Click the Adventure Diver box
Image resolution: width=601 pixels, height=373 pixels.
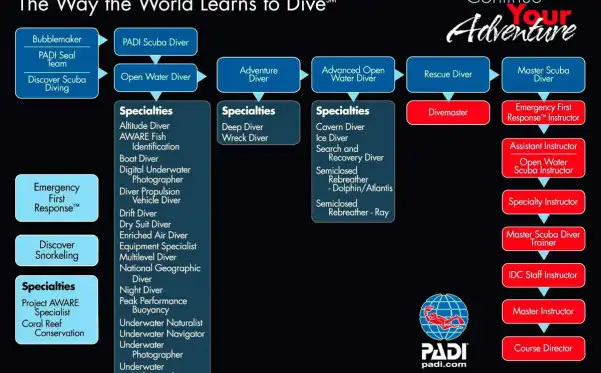tap(258, 75)
